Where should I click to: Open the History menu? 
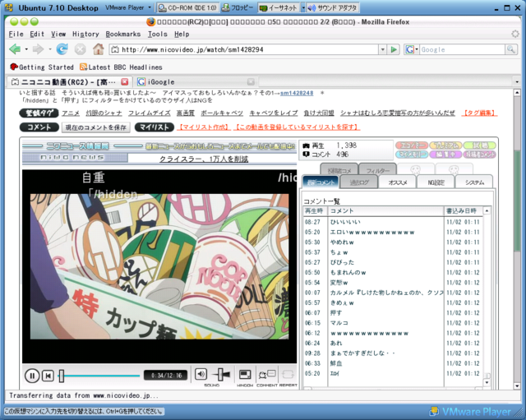coord(85,34)
